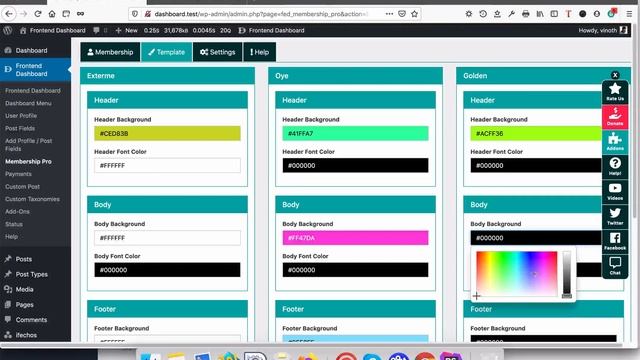Open the Settings tab
640x360 pixels.
pos(218,52)
